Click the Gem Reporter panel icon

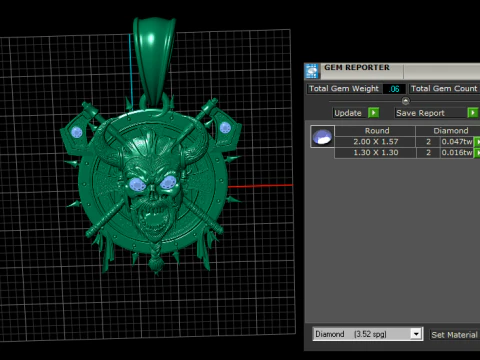point(312,71)
